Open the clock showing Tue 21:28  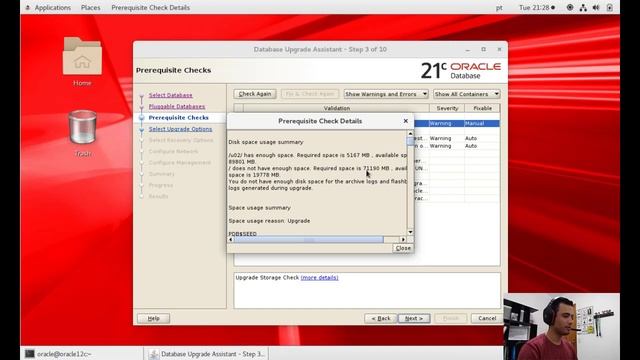537,7
